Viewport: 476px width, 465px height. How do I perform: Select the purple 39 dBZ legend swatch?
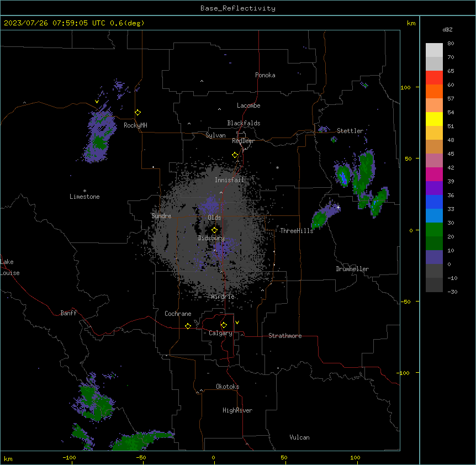(x=434, y=188)
